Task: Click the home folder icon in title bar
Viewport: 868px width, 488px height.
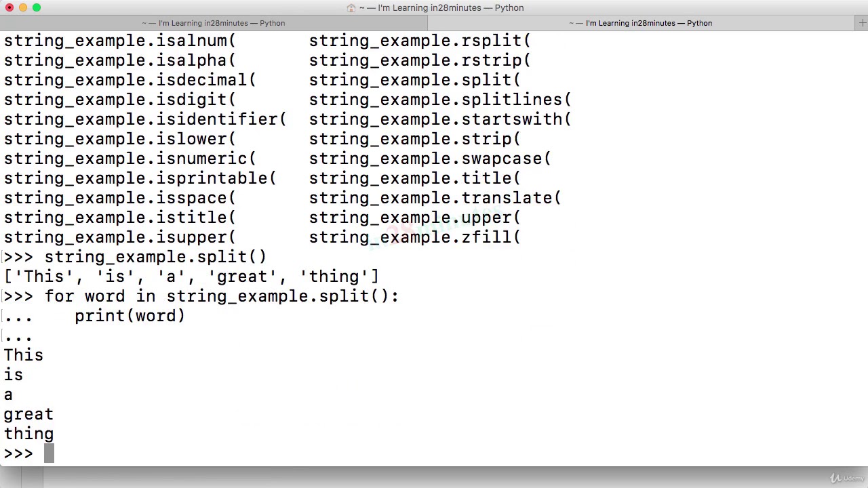Action: pyautogui.click(x=351, y=8)
